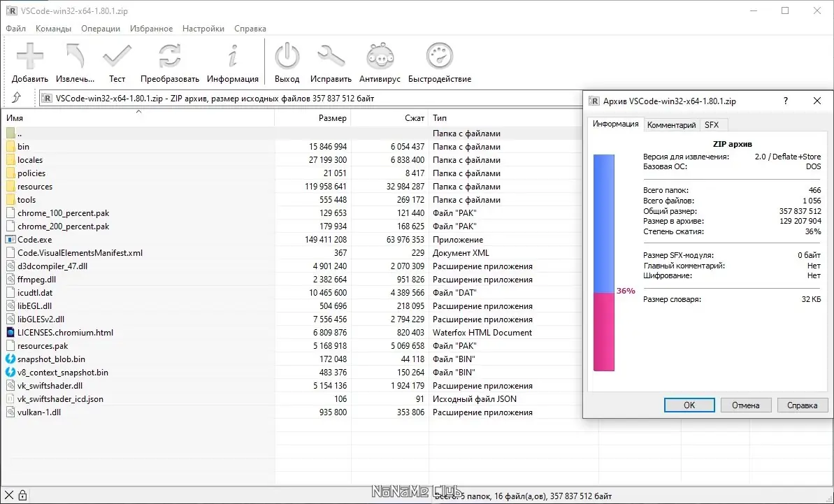Screen dimensions: 834x504
Task: Open the Справка menu
Action: click(250, 29)
